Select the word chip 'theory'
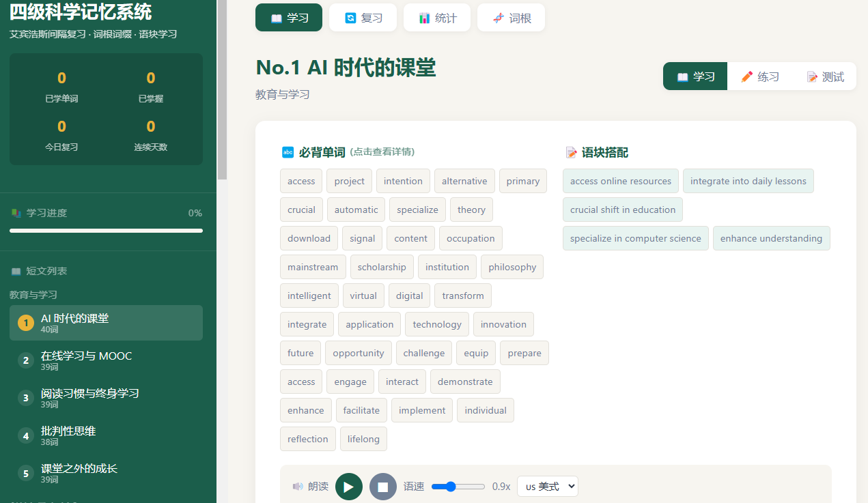Viewport: 868px width, 503px height. [471, 210]
